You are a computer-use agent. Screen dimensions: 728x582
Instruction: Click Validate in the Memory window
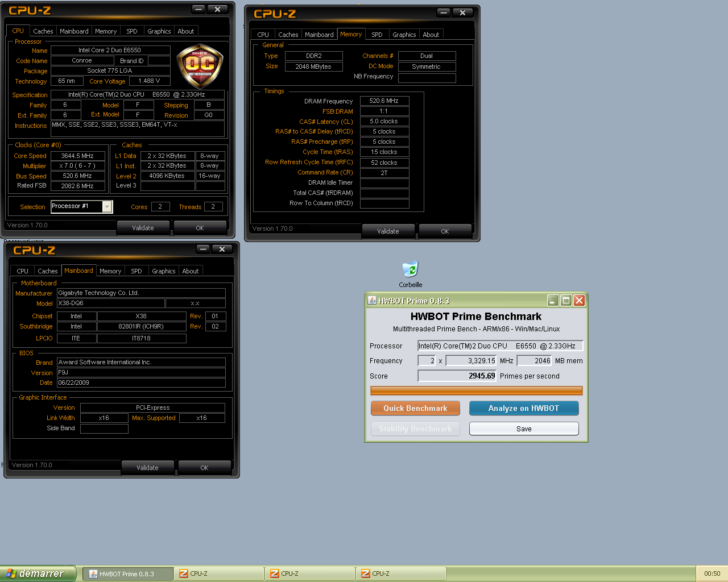[388, 231]
